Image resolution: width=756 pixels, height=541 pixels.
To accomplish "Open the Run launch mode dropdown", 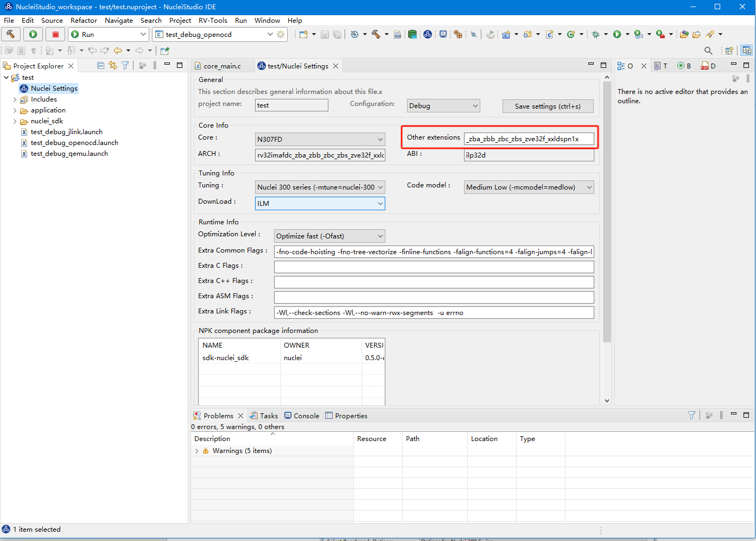I will pos(143,34).
